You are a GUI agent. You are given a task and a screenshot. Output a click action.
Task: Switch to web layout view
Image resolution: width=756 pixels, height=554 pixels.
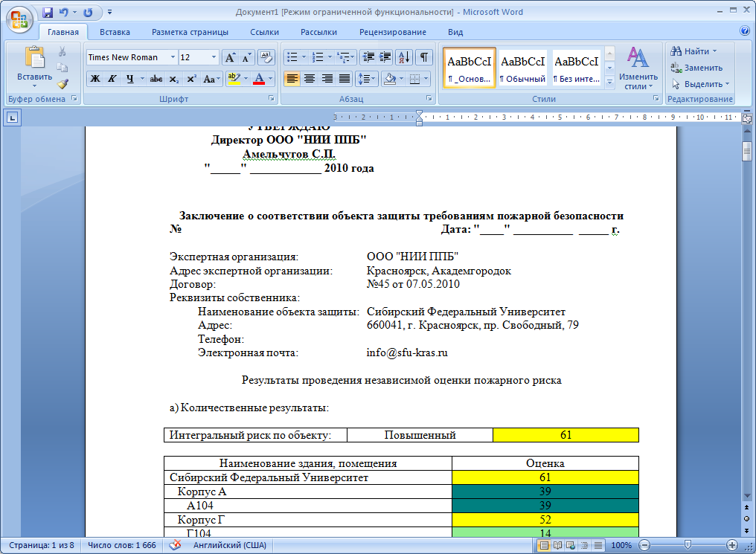pos(571,545)
